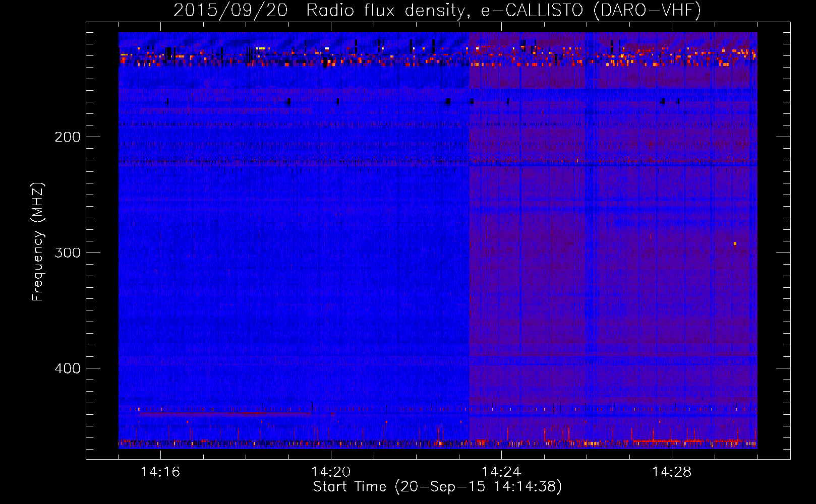Image resolution: width=816 pixels, height=504 pixels.
Task: Click the 400 frequency tick label
Action: tap(68, 368)
